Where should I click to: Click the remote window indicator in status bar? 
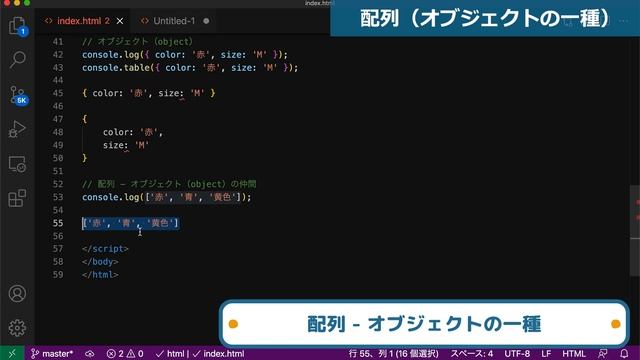coord(12,353)
